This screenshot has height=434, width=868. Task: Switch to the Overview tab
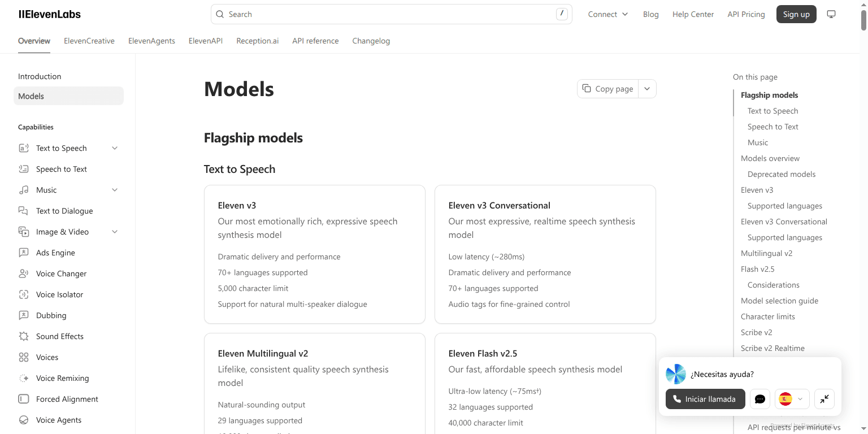[34, 41]
